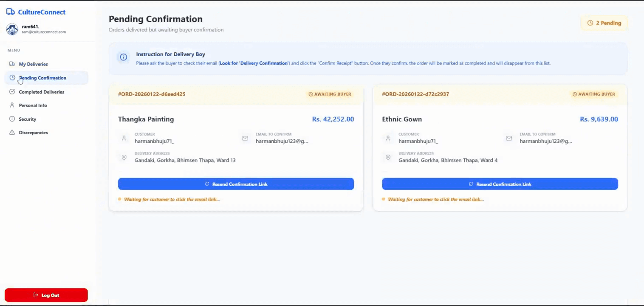
Task: Click the info icon in instruction banner
Action: point(123,57)
